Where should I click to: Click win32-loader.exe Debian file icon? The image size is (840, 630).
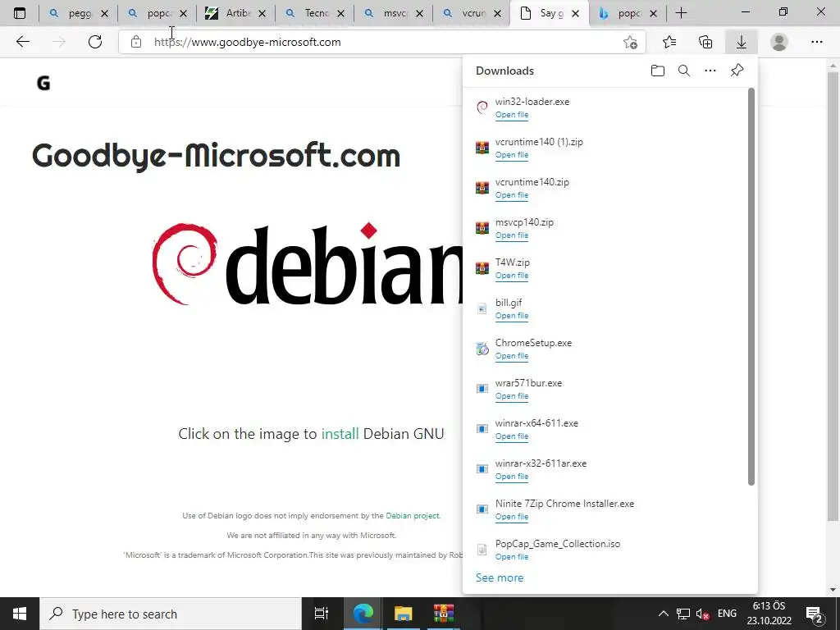(482, 107)
